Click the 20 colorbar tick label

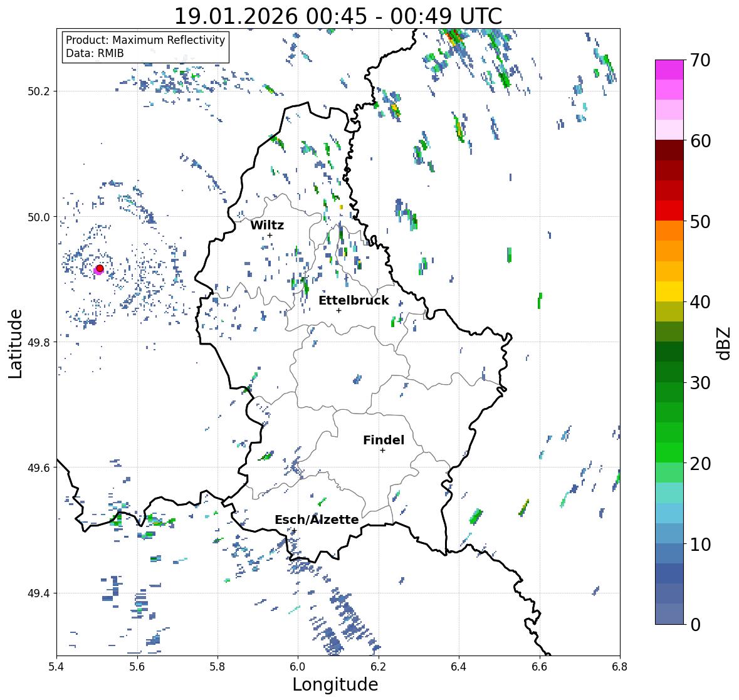(700, 463)
